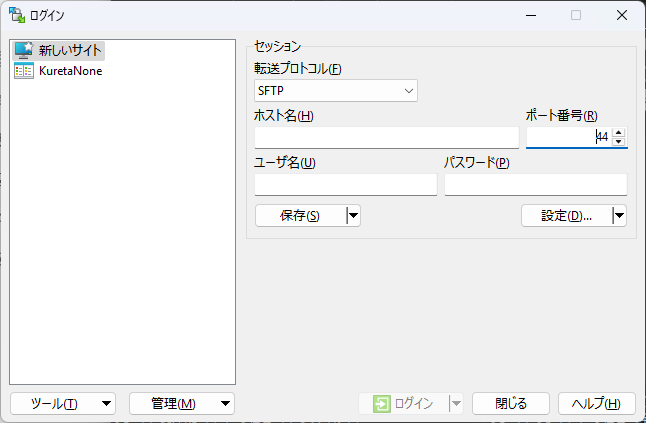Screen dimensions: 646x423
Task: Open the 管理 menu button
Action: coord(181,403)
